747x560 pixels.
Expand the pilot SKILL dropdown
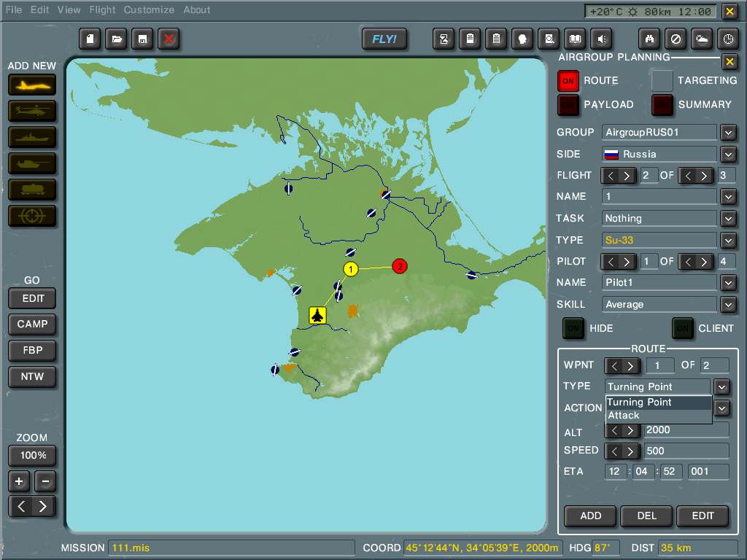click(x=728, y=304)
